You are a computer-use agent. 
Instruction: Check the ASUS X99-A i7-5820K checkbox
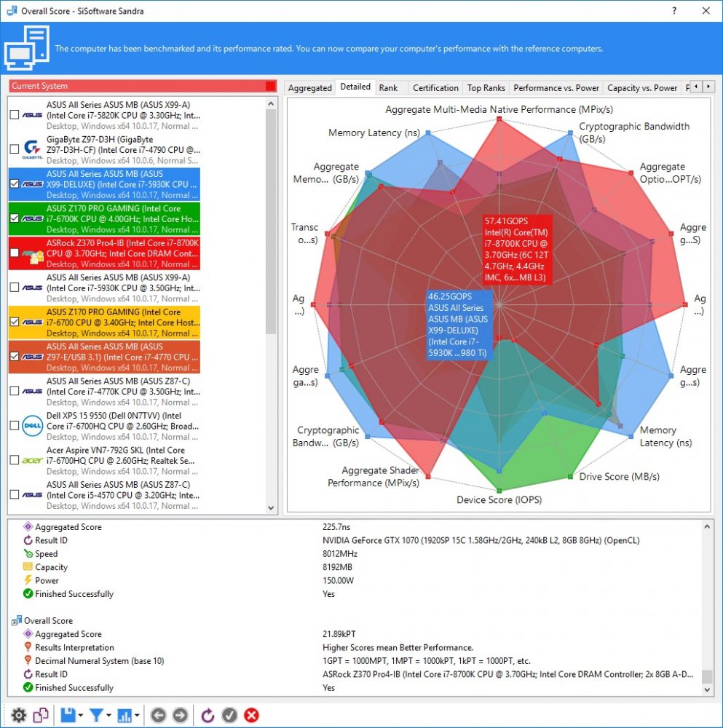[x=15, y=115]
